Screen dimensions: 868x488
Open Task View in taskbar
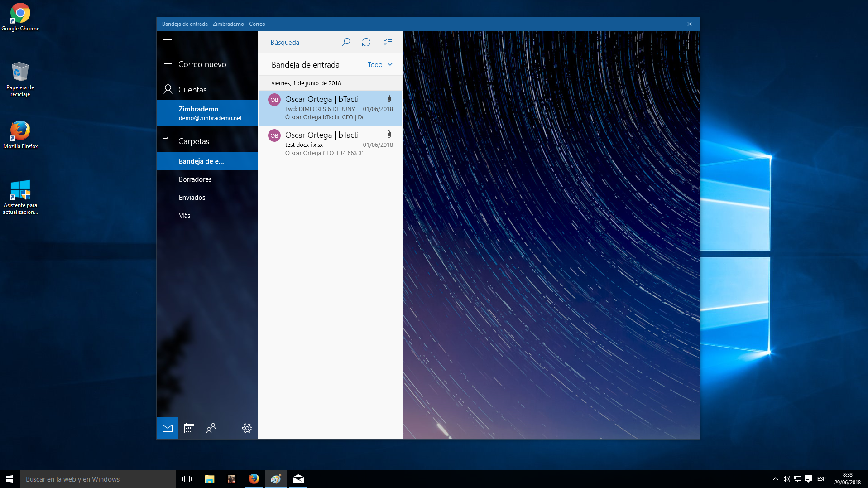point(187,479)
